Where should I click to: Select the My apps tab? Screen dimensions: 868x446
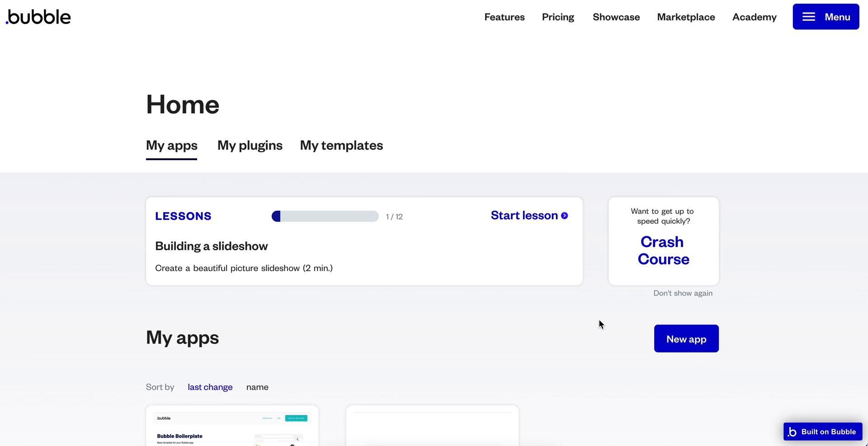pyautogui.click(x=171, y=145)
